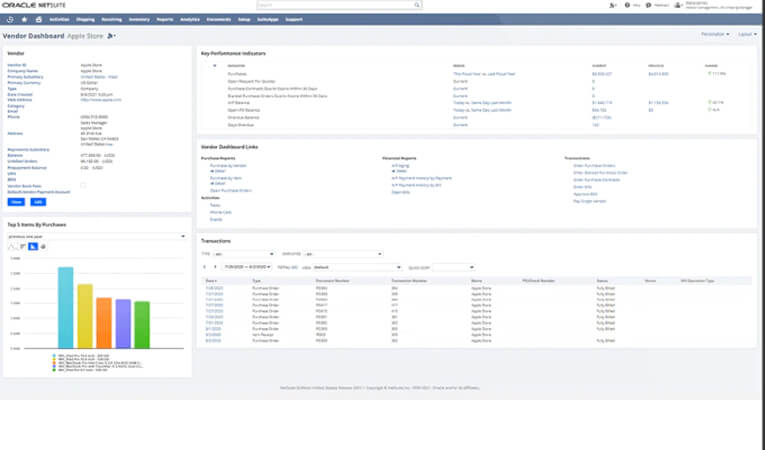Go to the Home icon
The height and width of the screenshot is (450, 765).
(39, 18)
